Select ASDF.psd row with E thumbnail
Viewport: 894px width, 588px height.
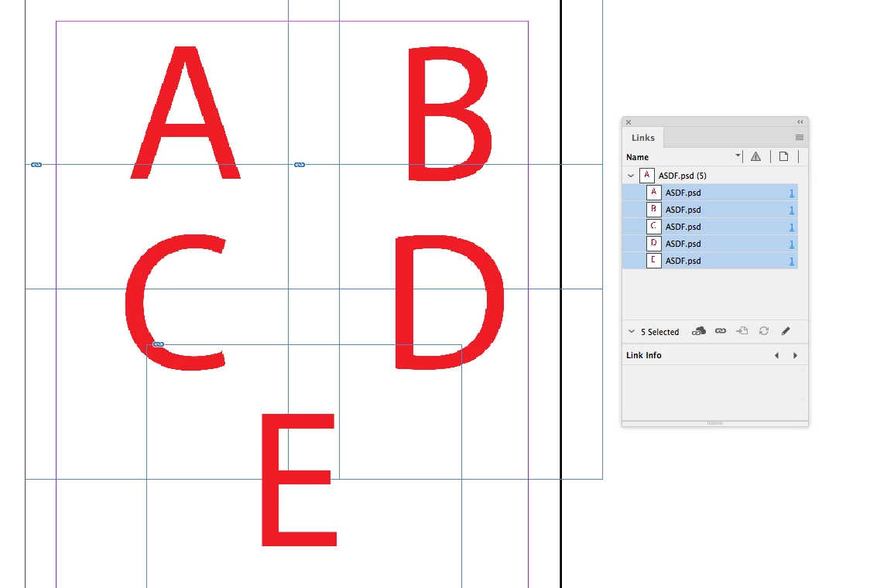tap(710, 261)
